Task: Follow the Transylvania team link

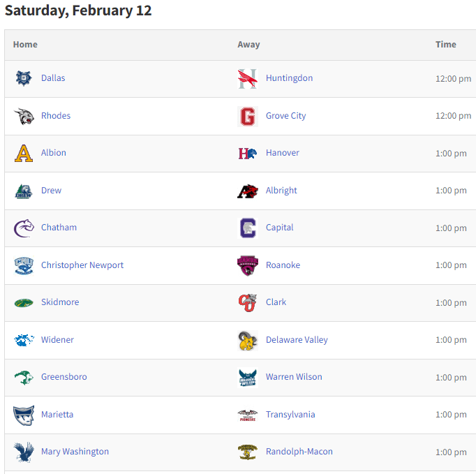Action: 290,415
